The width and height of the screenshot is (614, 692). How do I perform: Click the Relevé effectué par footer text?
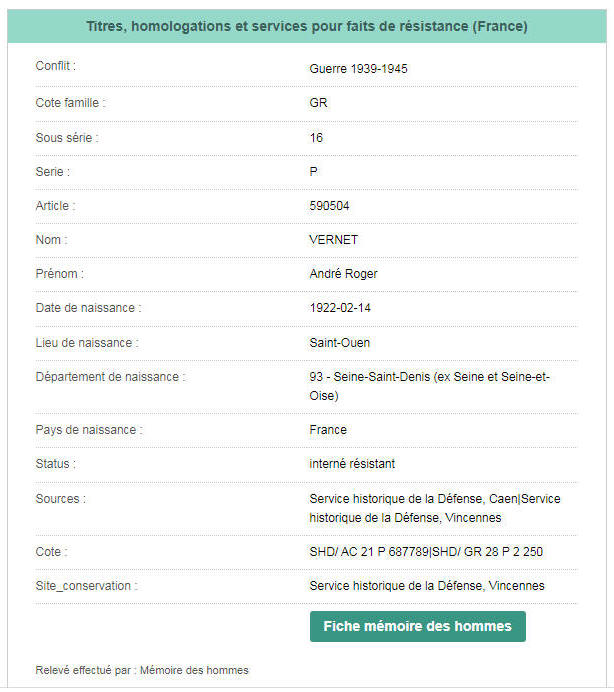pyautogui.click(x=142, y=670)
